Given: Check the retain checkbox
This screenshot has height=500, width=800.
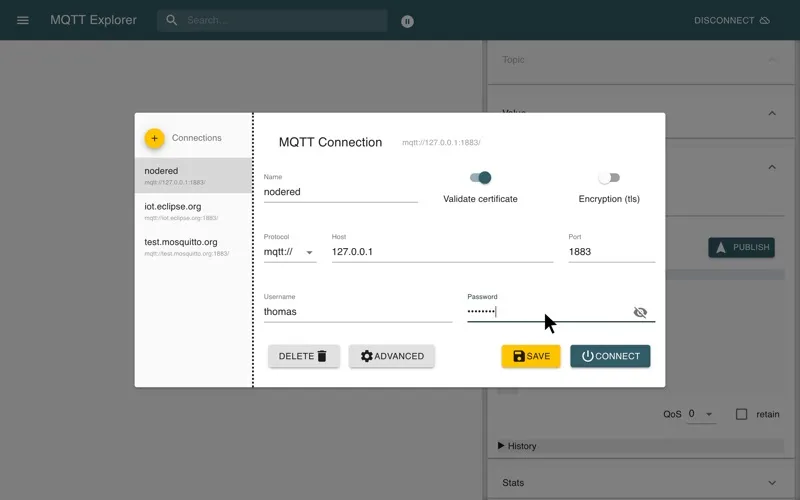Looking at the screenshot, I should pyautogui.click(x=741, y=414).
